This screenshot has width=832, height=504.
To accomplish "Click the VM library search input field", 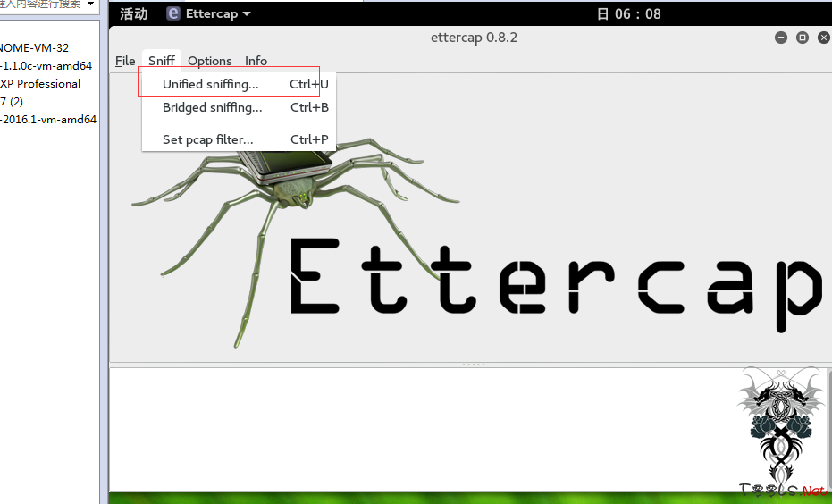I will [41, 4].
